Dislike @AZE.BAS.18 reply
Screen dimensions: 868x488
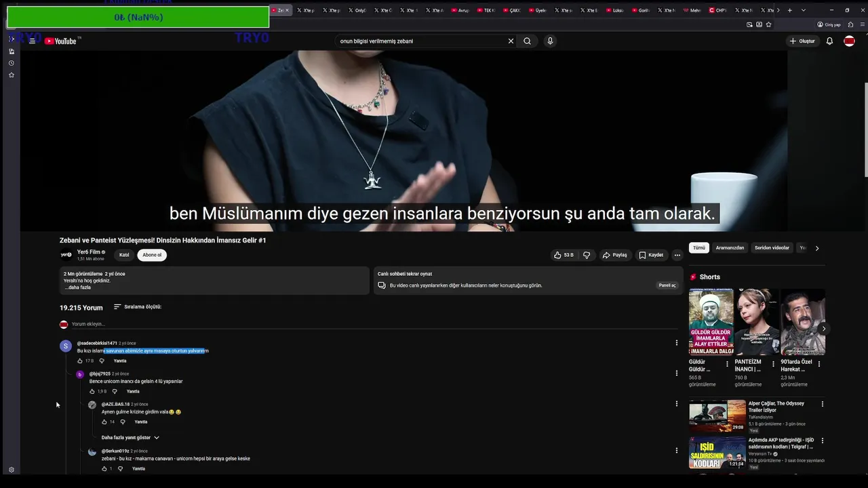[x=123, y=422]
